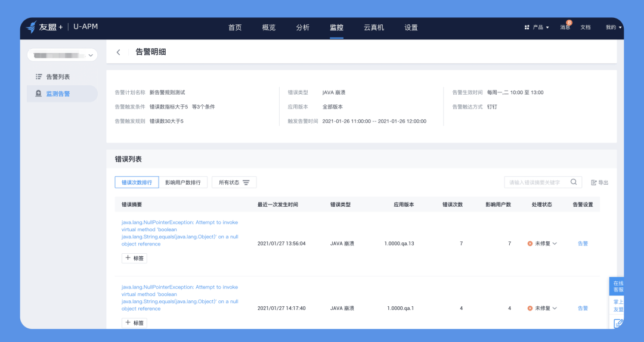Screen dimensions: 644x342
Task: Switch to 影响用户数排行 ranking tab
Action: coord(183,182)
